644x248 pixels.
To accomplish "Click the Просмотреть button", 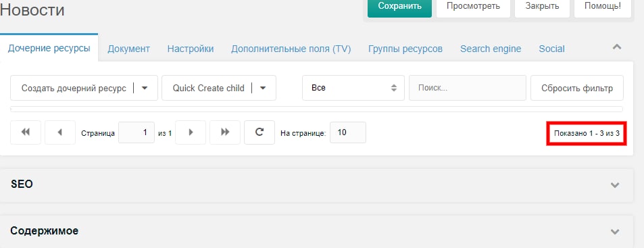I will (473, 6).
